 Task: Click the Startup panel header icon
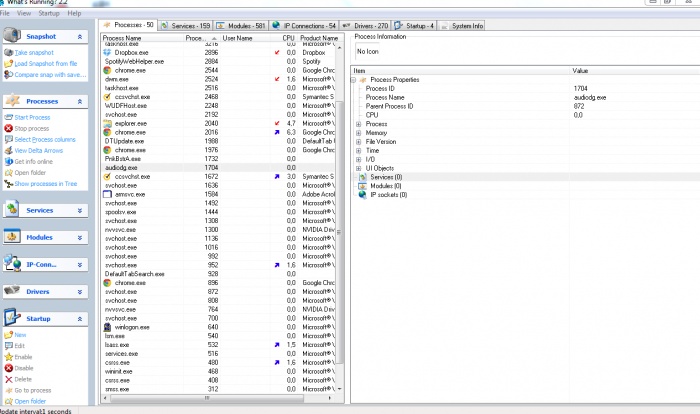[12, 318]
